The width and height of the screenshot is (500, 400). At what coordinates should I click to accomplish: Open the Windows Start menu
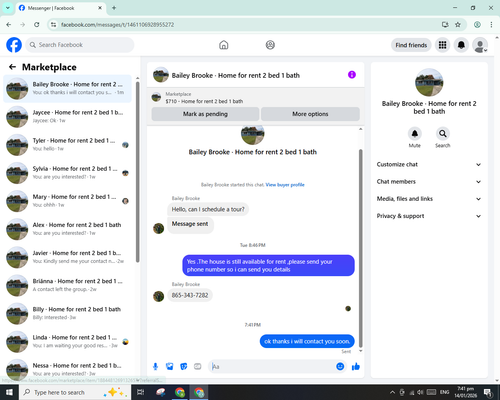click(x=9, y=392)
